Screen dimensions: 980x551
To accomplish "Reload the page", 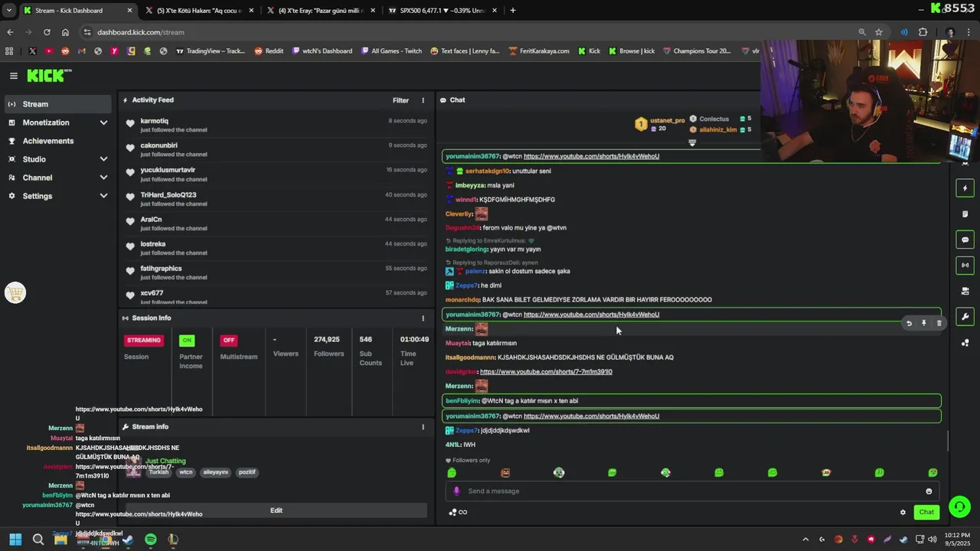I will [47, 32].
